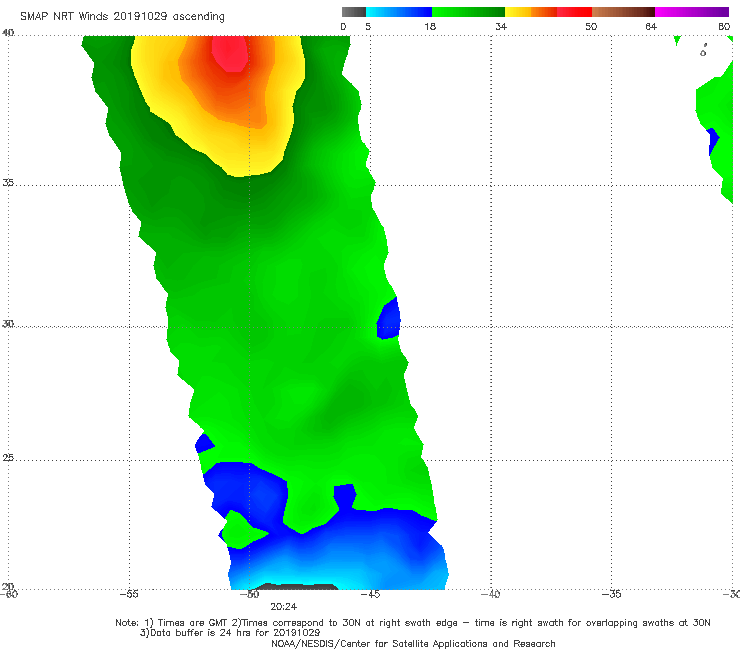The image size is (740, 650).
Task: Click the blue patch at the swath edge near 30N
Action: coord(388,318)
